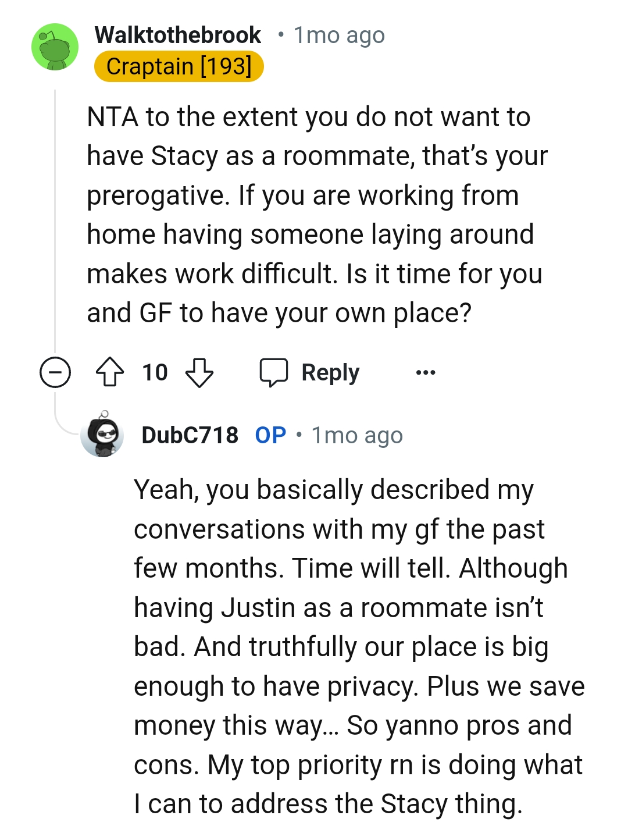Collapse Walktothebrook's comment thread
This screenshot has width=628, height=840.
coord(55,372)
